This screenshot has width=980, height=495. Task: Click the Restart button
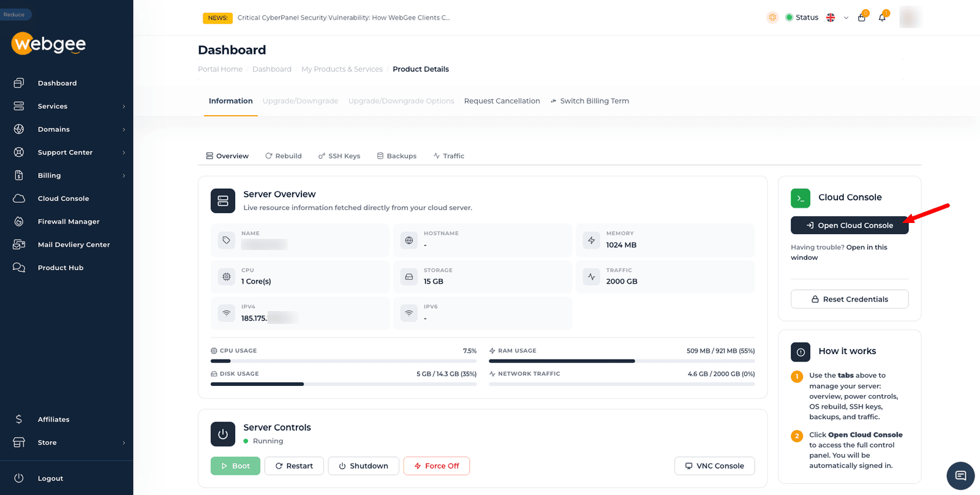(294, 466)
